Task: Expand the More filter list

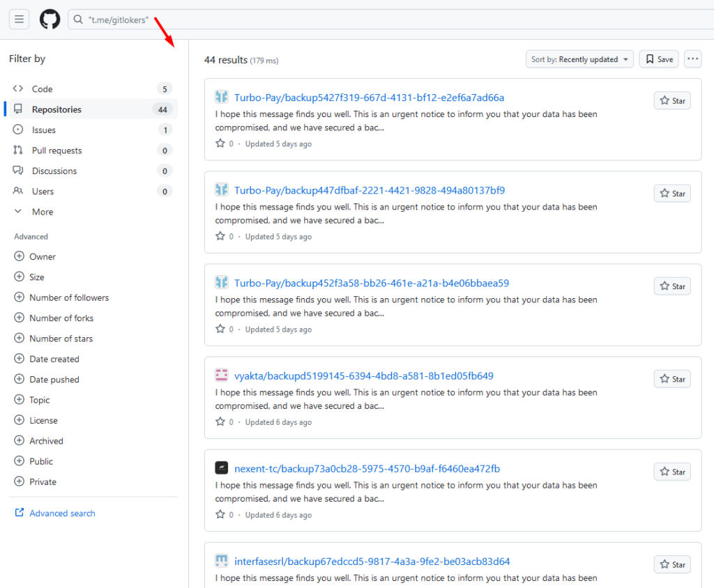Action: 42,212
